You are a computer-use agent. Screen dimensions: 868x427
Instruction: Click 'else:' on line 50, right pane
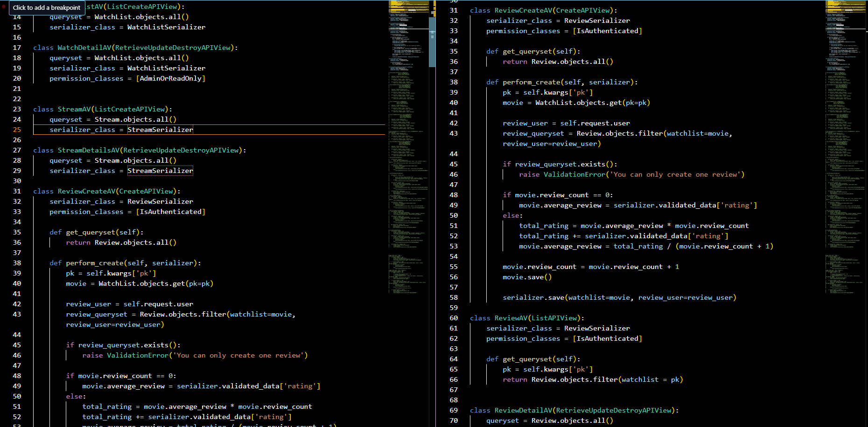(x=513, y=215)
